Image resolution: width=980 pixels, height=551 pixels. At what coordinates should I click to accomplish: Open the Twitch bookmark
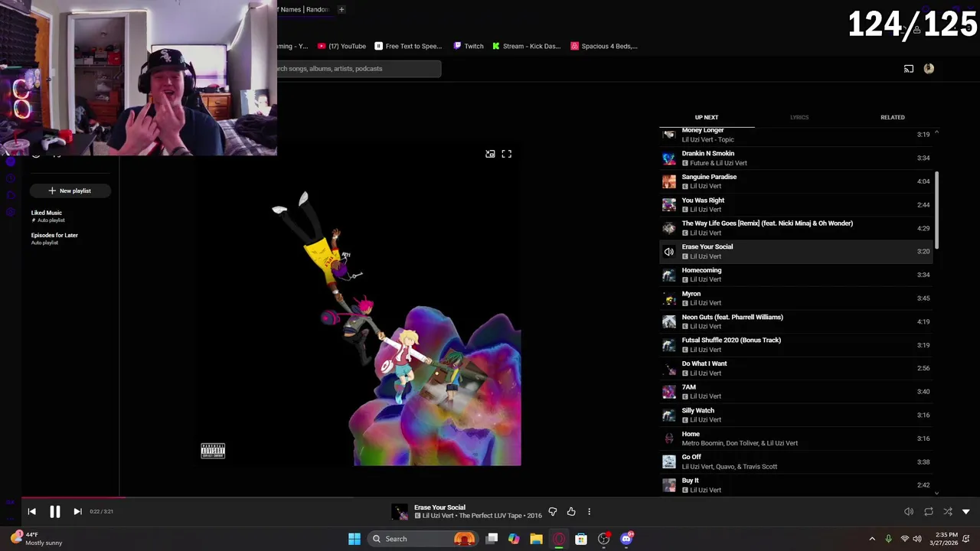tap(469, 46)
